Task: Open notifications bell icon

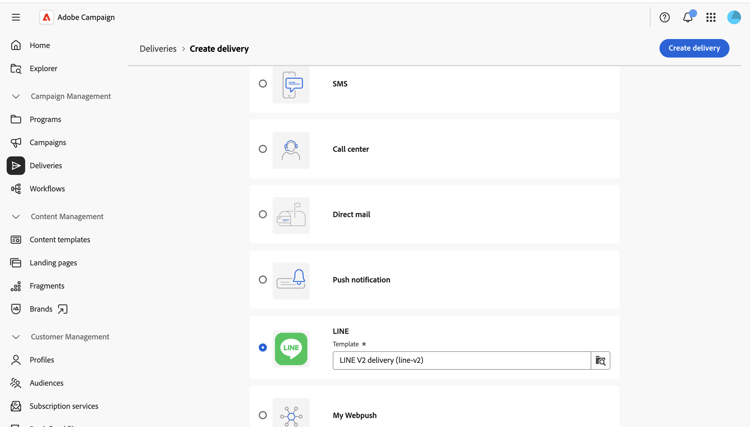Action: pos(688,17)
